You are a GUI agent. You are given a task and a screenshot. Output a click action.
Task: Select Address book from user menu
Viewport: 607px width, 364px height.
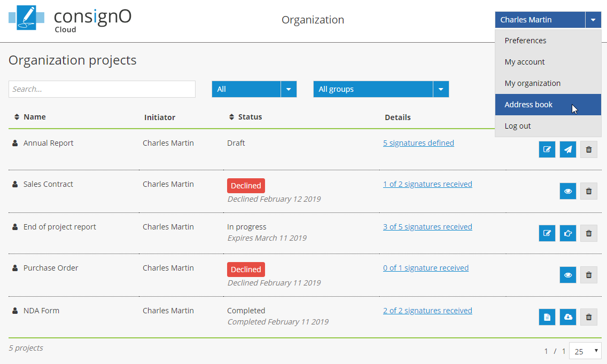click(x=528, y=105)
